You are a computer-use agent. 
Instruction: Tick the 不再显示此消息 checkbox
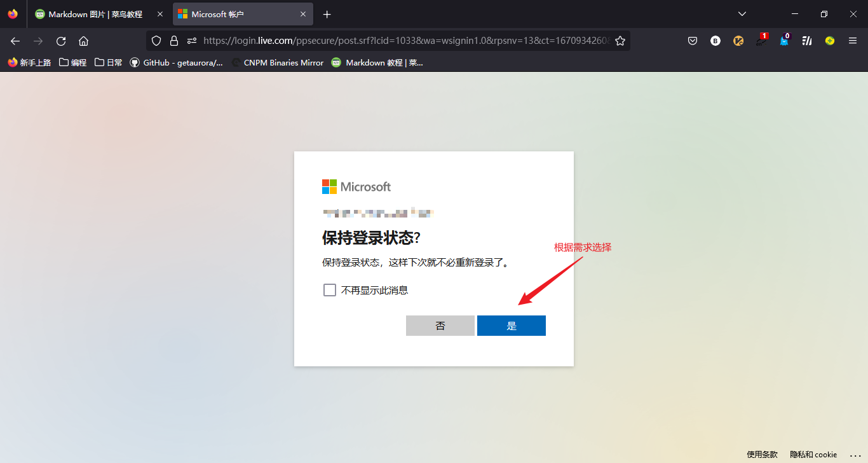point(329,290)
